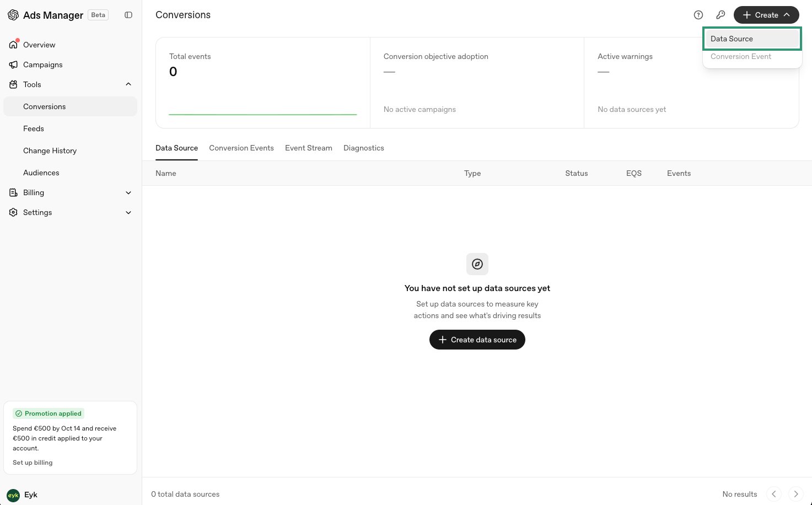Click the Campaigns megaphone icon
Screen dimensions: 812x505
click(x=13, y=65)
